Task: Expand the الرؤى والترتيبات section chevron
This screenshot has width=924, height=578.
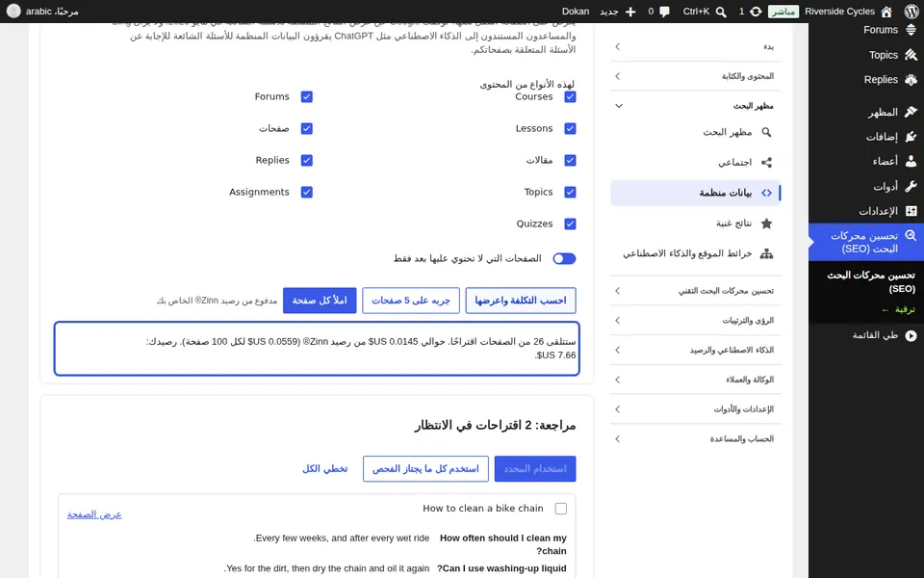Action: (x=618, y=320)
